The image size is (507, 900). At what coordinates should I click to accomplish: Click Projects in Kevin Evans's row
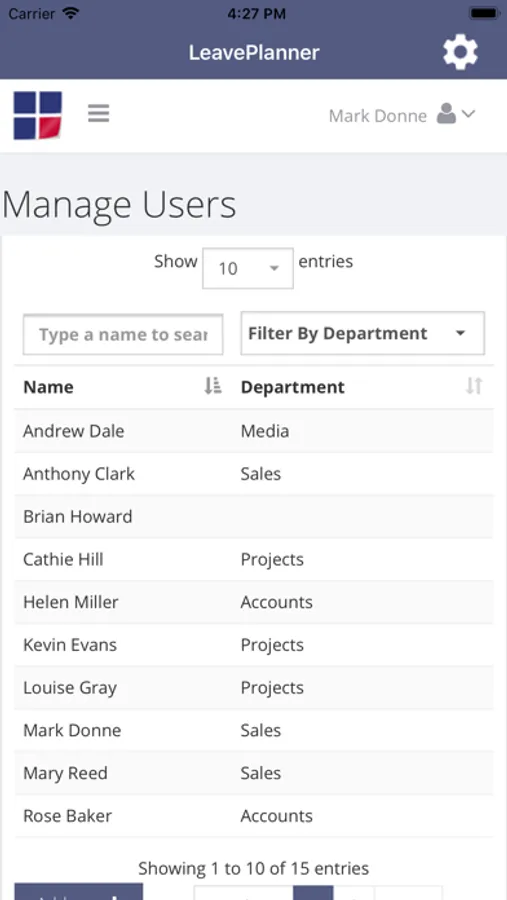[272, 645]
